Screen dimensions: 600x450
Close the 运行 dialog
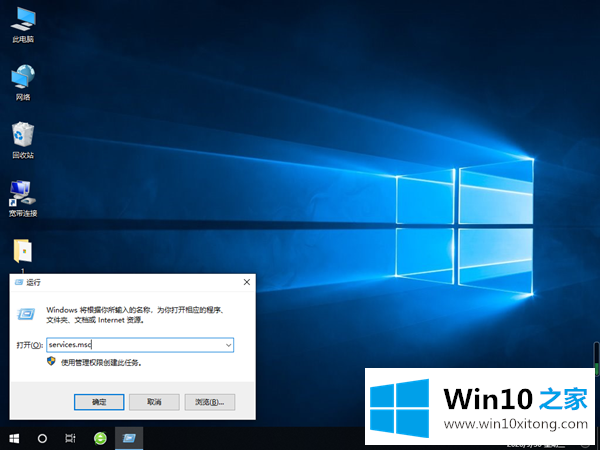[x=247, y=282]
